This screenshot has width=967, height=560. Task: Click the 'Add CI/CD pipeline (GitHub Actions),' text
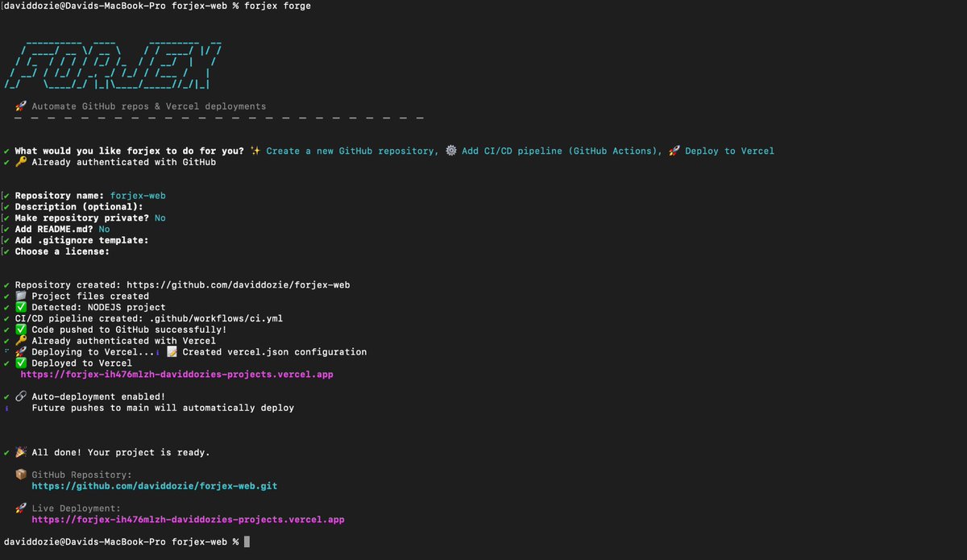[x=562, y=151]
